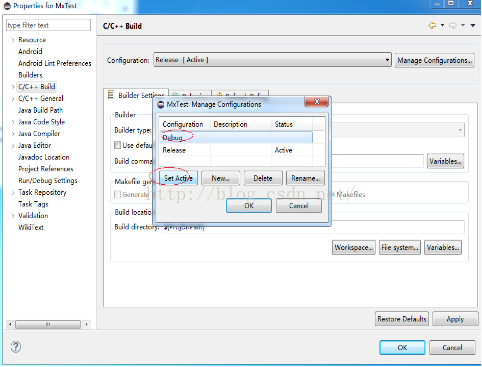Click the Manage Configurations dialog title icon
The height and width of the screenshot is (367, 482).
click(160, 105)
